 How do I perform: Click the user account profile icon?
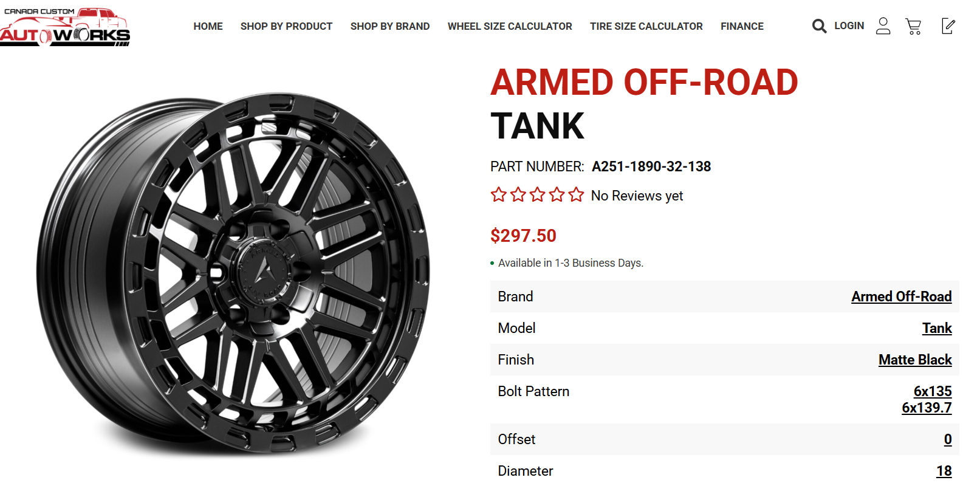pos(883,26)
